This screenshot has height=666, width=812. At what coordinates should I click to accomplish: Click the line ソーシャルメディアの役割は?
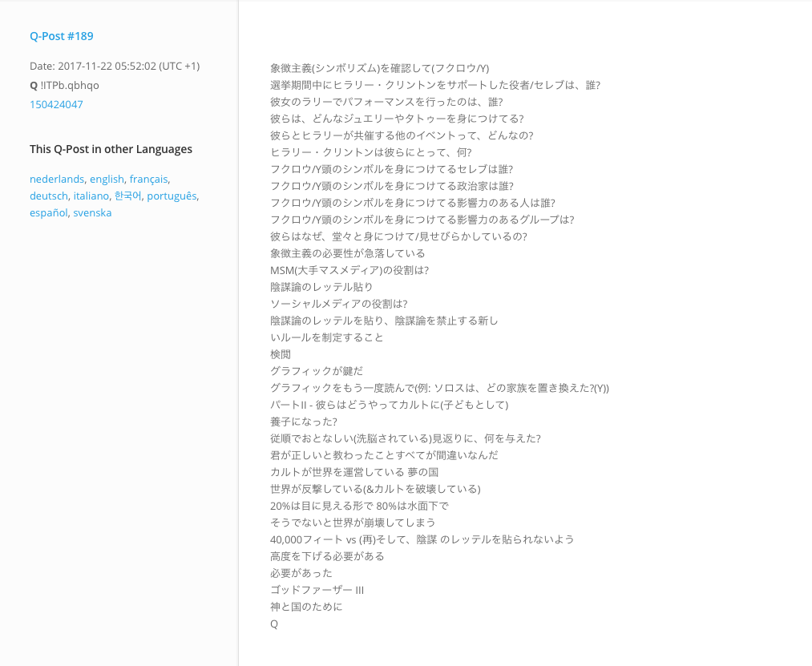pos(339,304)
